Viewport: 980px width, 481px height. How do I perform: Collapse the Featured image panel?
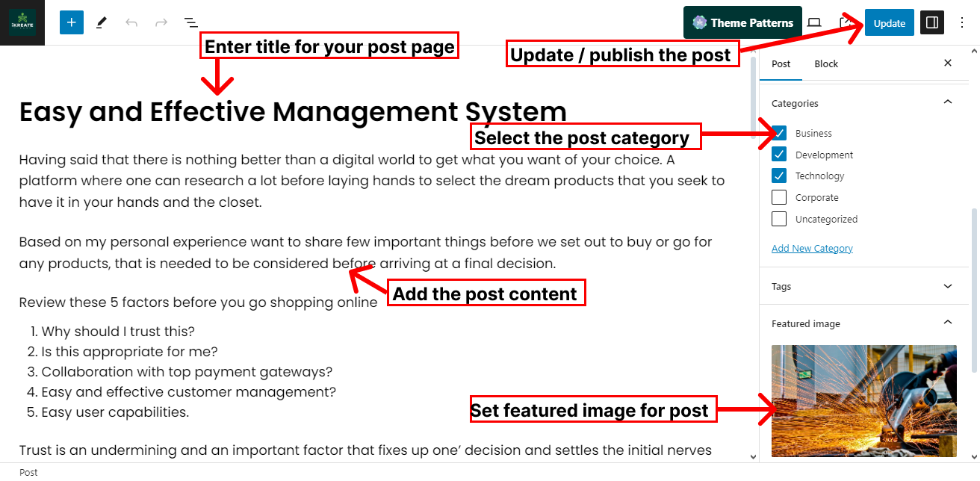point(947,323)
